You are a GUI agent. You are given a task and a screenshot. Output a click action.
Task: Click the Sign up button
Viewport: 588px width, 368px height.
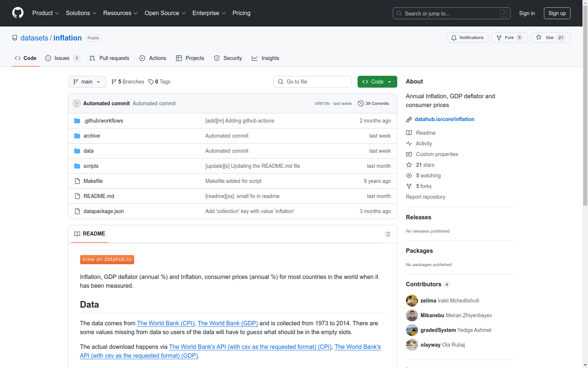(x=557, y=13)
